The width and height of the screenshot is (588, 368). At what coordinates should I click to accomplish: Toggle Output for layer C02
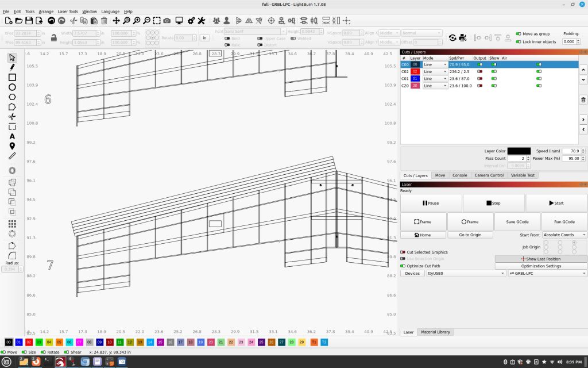point(479,72)
